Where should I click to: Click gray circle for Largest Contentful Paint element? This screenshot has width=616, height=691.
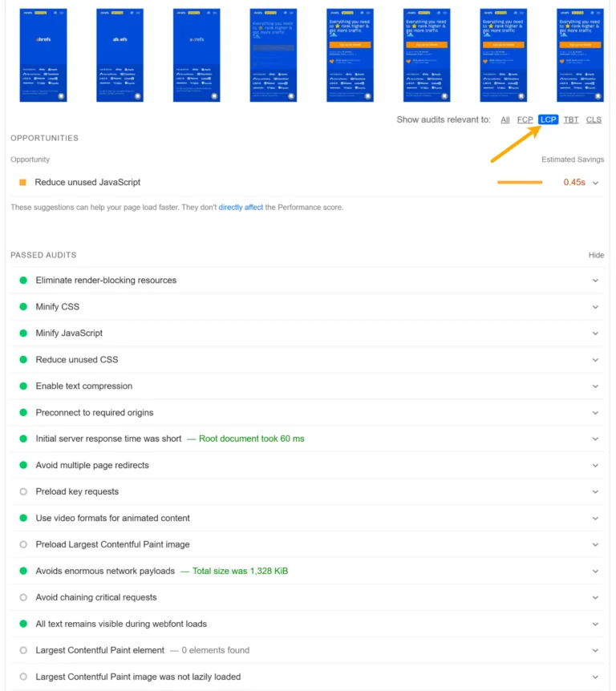point(23,650)
